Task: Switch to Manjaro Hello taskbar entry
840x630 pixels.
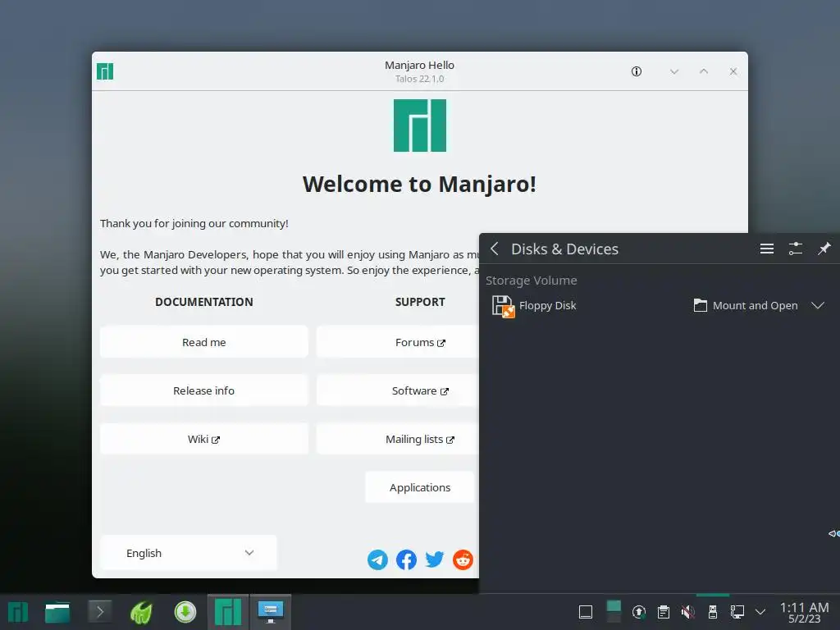Action: pos(228,612)
